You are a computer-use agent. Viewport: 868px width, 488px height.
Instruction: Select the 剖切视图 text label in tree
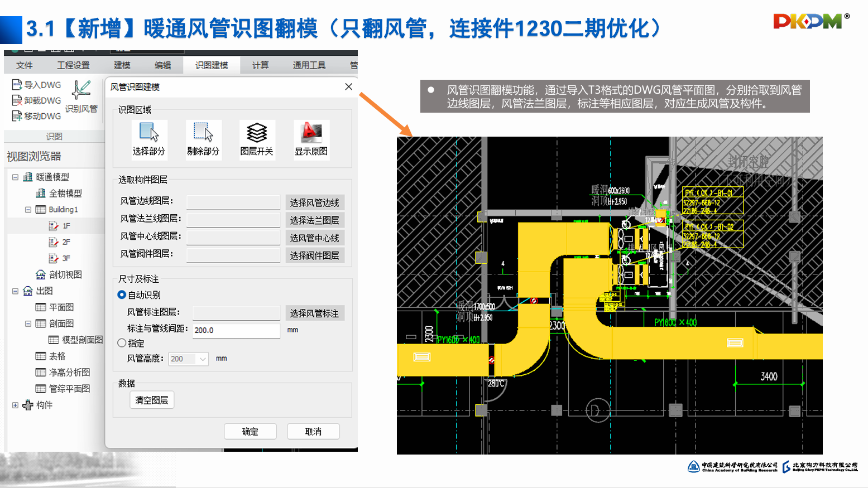65,274
